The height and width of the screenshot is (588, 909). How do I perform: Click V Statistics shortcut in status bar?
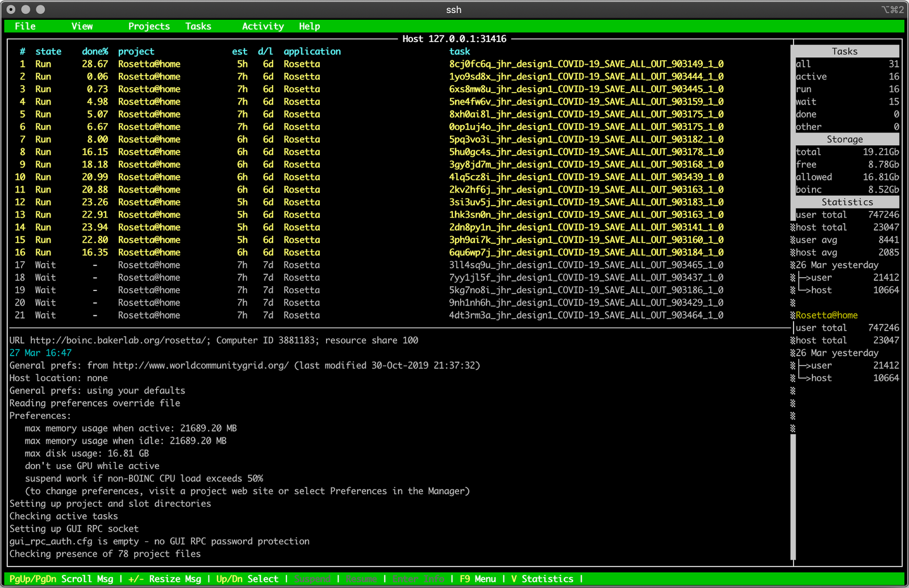542,579
